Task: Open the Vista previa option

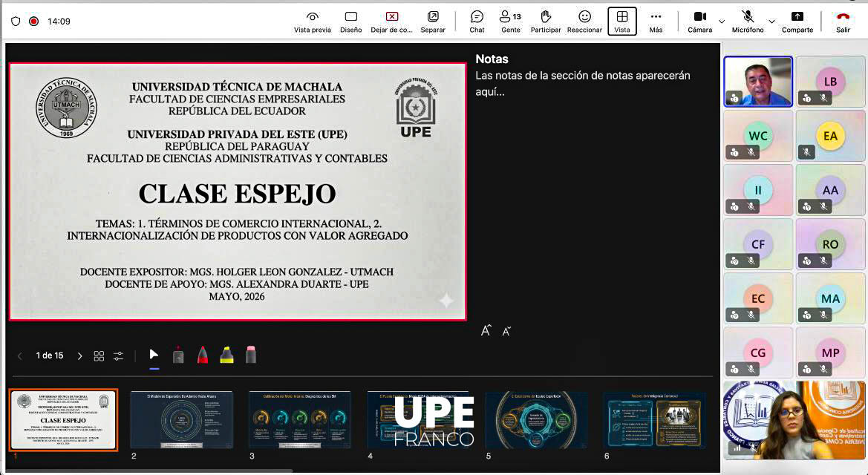Action: point(312,22)
